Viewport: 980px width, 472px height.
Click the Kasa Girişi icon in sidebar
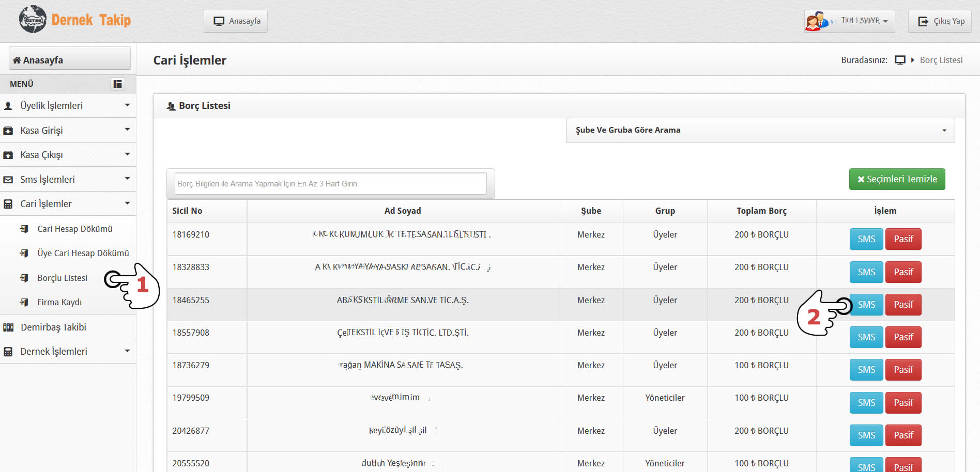(x=8, y=131)
